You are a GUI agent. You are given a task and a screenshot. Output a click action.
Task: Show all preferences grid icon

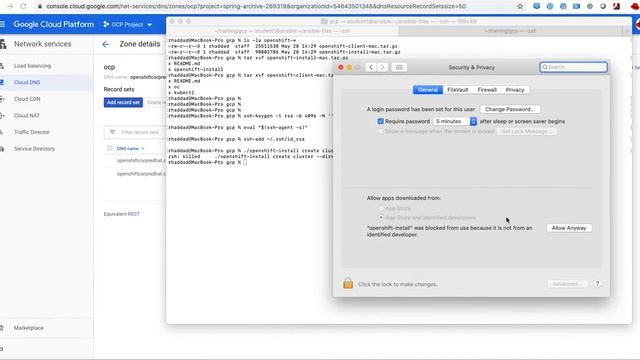click(x=399, y=67)
